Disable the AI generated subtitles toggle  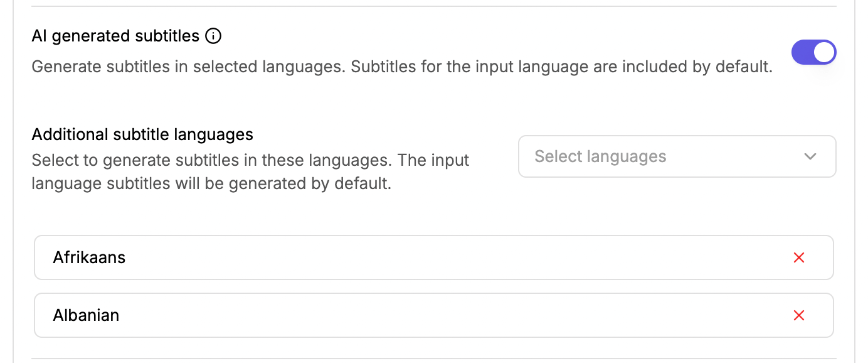click(x=814, y=52)
